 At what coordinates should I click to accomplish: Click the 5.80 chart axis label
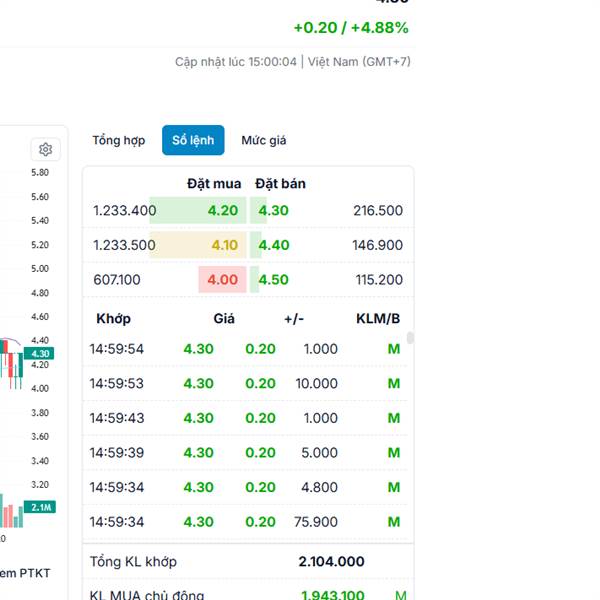(x=40, y=173)
